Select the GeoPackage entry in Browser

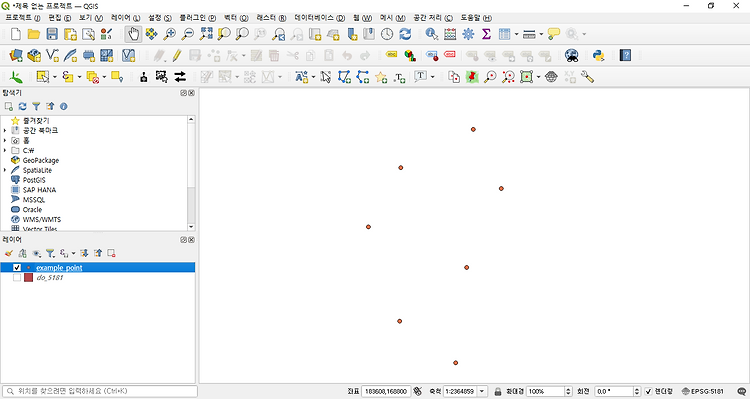pos(41,160)
